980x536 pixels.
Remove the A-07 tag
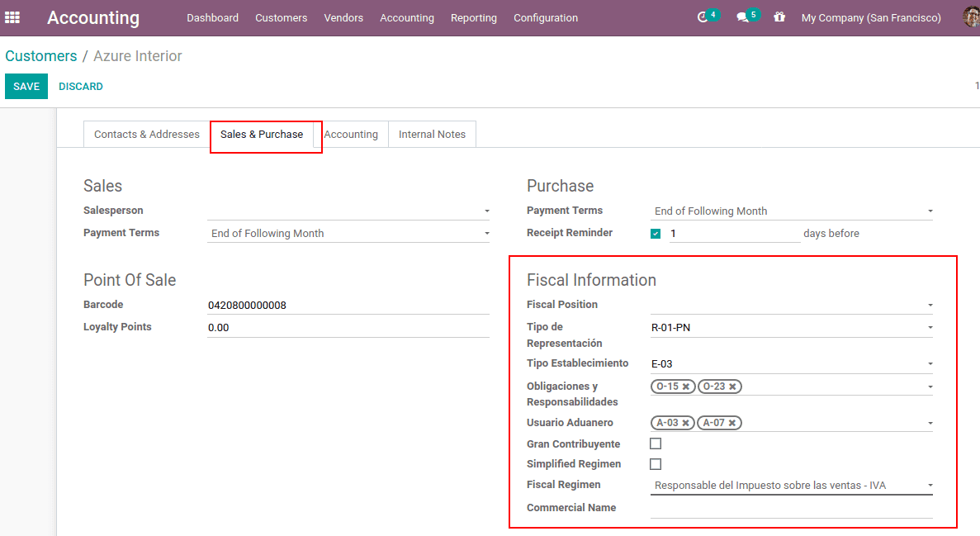pos(731,423)
